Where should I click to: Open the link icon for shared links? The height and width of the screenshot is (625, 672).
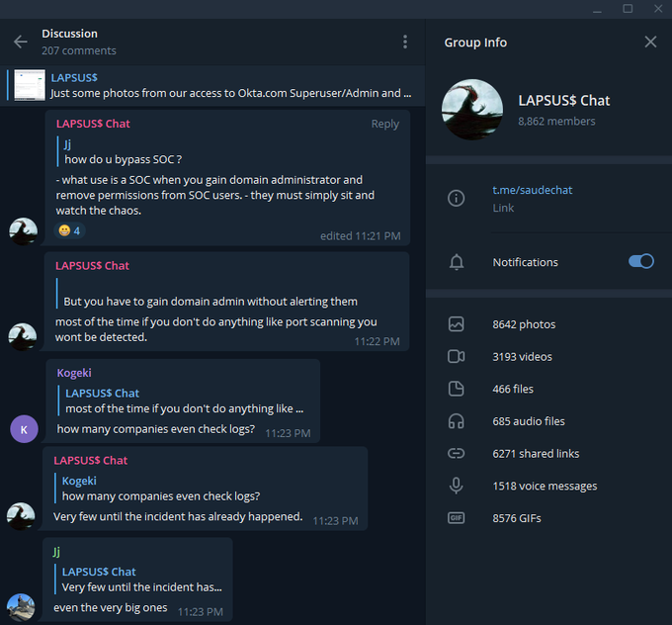[456, 453]
